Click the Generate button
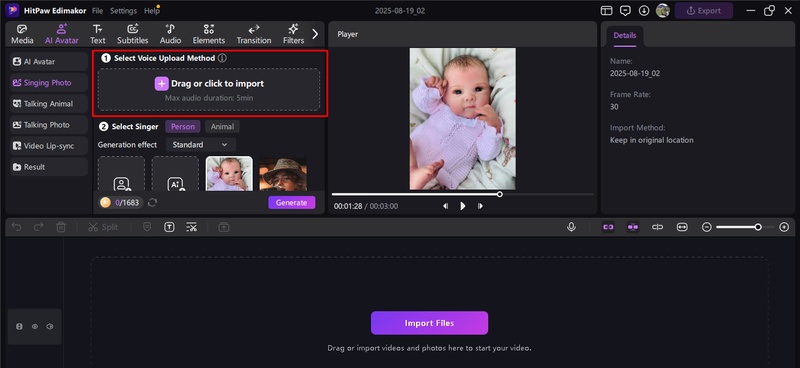This screenshot has width=800, height=368. [x=292, y=203]
